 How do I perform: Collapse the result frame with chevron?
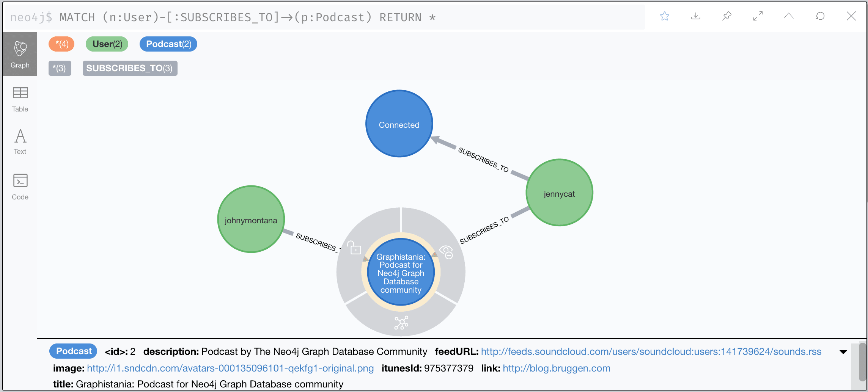click(789, 16)
